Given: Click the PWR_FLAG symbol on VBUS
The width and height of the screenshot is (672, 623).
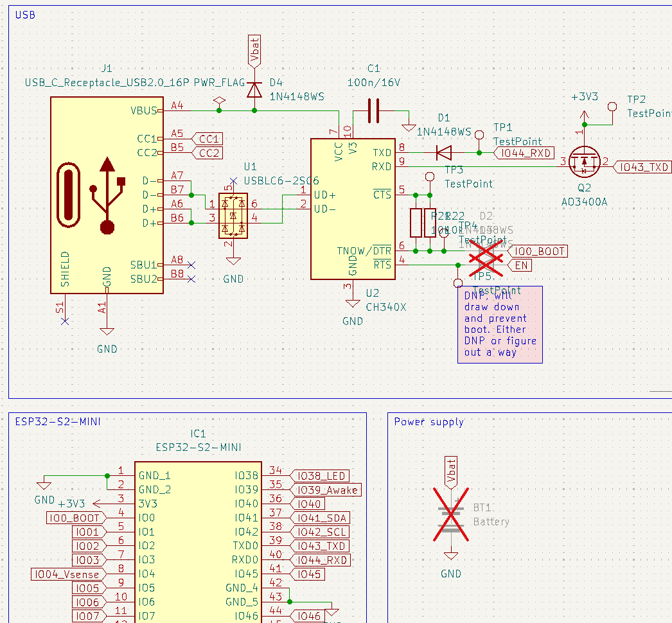Looking at the screenshot, I should (x=218, y=101).
